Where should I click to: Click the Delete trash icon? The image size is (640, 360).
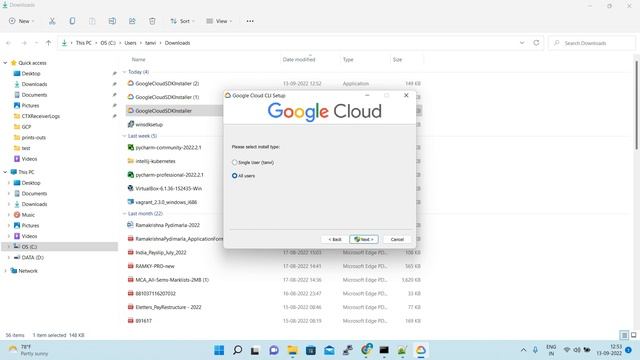(152, 21)
